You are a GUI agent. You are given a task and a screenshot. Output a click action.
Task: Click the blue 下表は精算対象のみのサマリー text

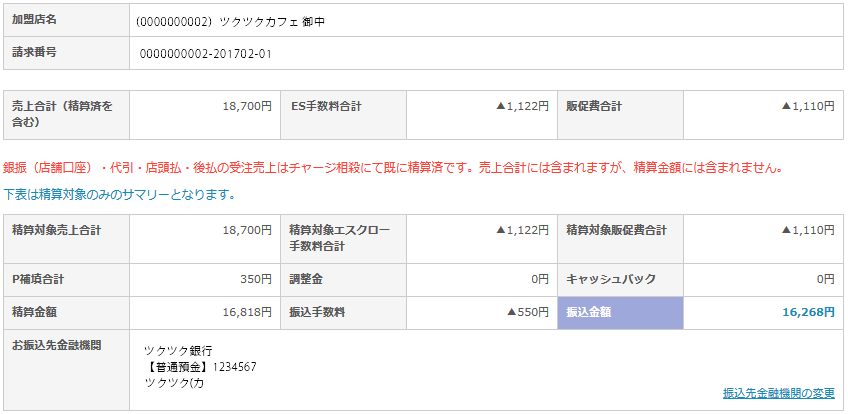coord(119,195)
